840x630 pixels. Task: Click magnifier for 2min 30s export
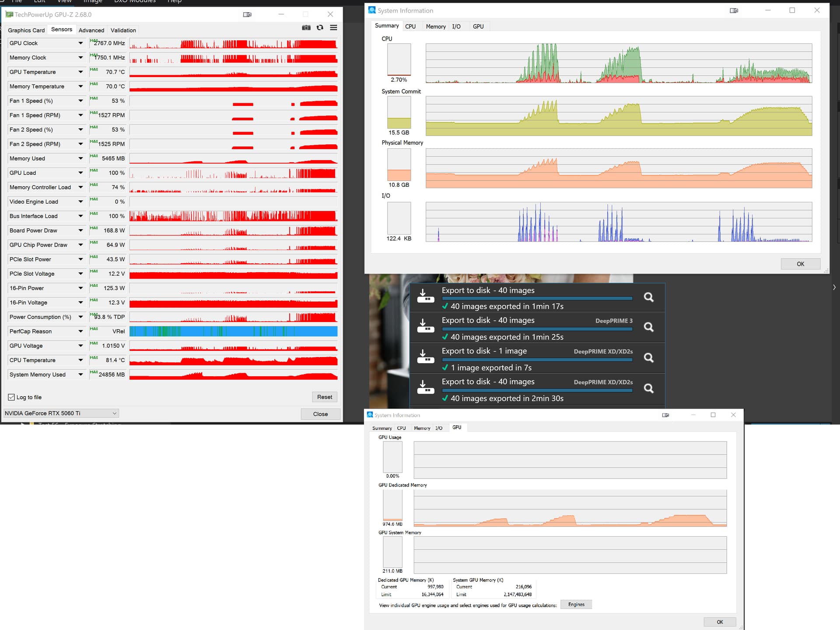(649, 388)
